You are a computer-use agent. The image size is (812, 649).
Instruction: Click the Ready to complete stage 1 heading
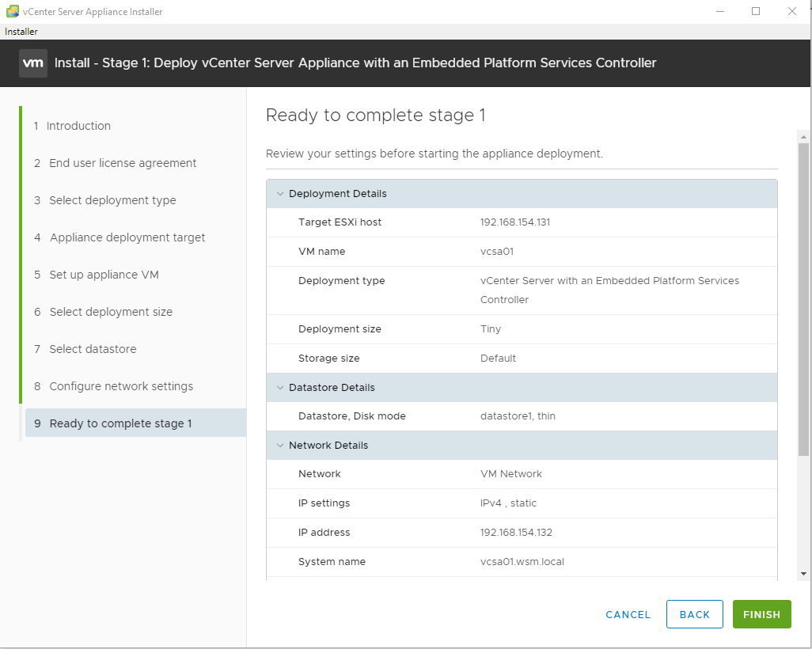pos(375,115)
